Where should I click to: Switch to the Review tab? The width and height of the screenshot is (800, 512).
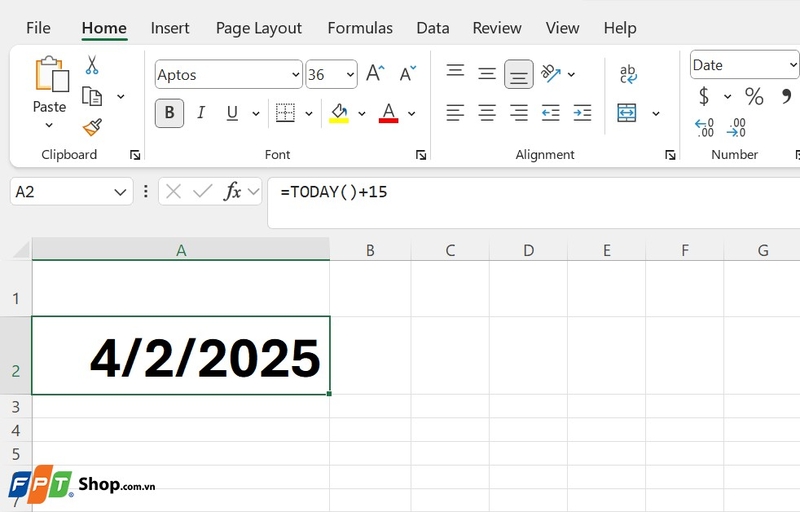497,28
